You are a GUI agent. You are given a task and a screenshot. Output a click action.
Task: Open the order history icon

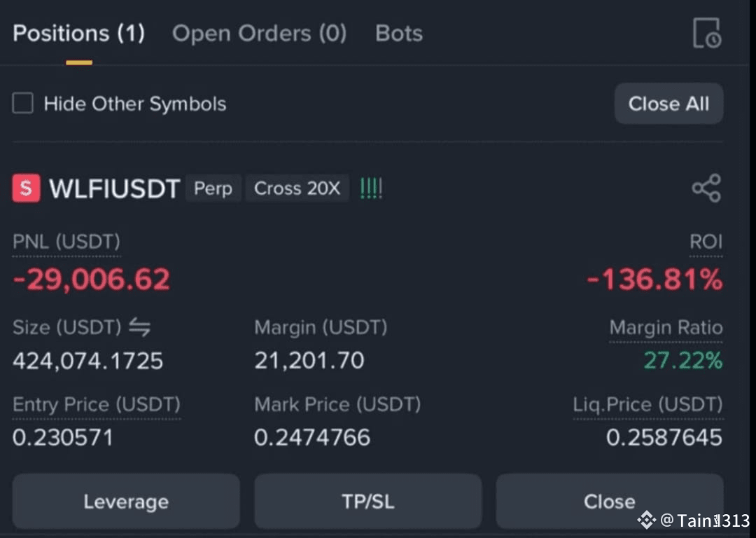pos(707,34)
